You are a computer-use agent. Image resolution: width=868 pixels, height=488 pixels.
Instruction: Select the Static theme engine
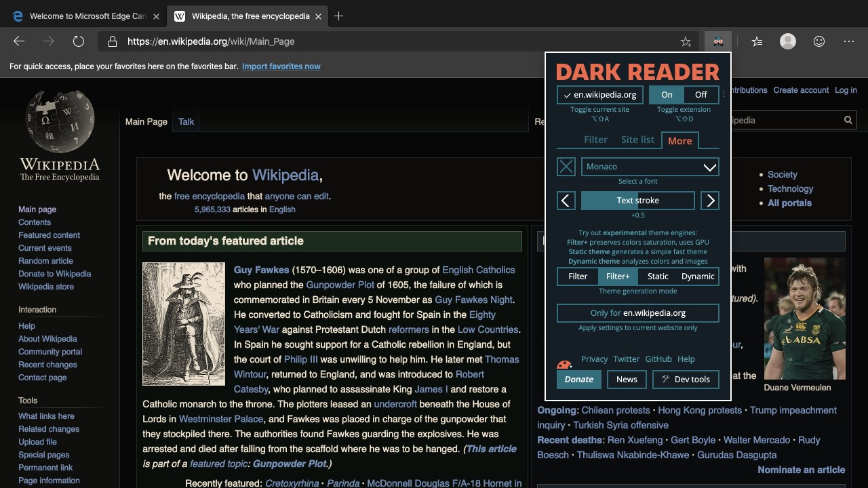pos(658,277)
